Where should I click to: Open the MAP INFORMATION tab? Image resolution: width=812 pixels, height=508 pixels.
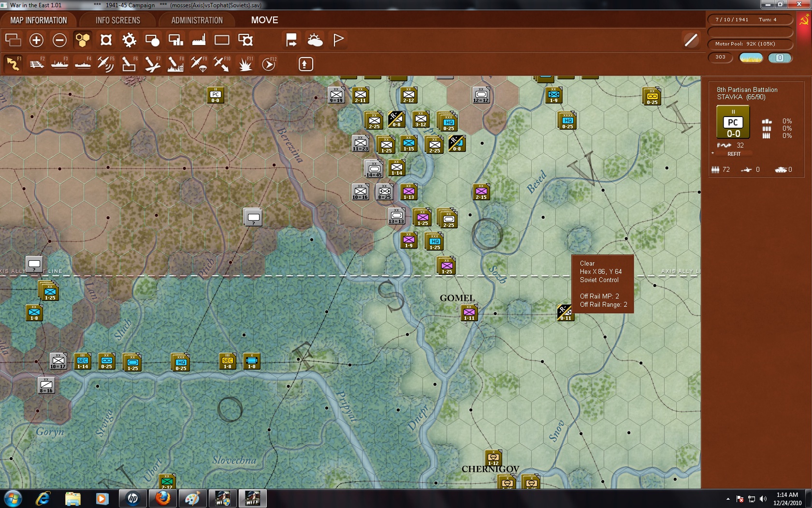click(x=39, y=20)
